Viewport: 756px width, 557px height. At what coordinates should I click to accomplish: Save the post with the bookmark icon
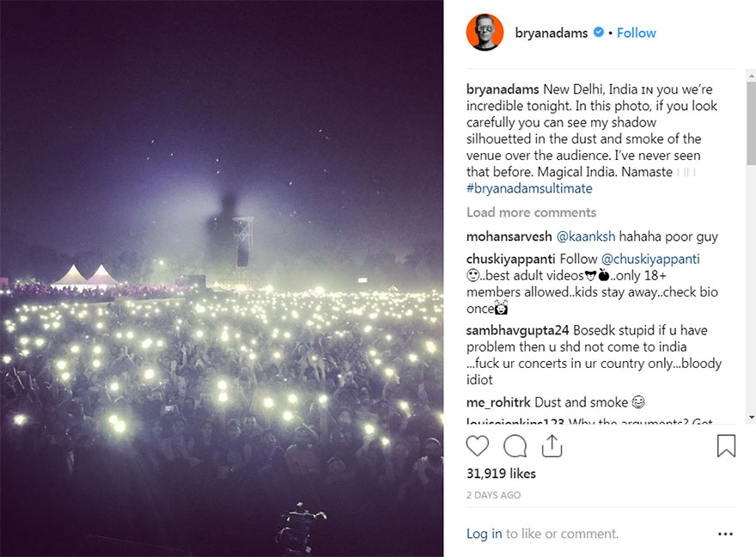coord(726,446)
